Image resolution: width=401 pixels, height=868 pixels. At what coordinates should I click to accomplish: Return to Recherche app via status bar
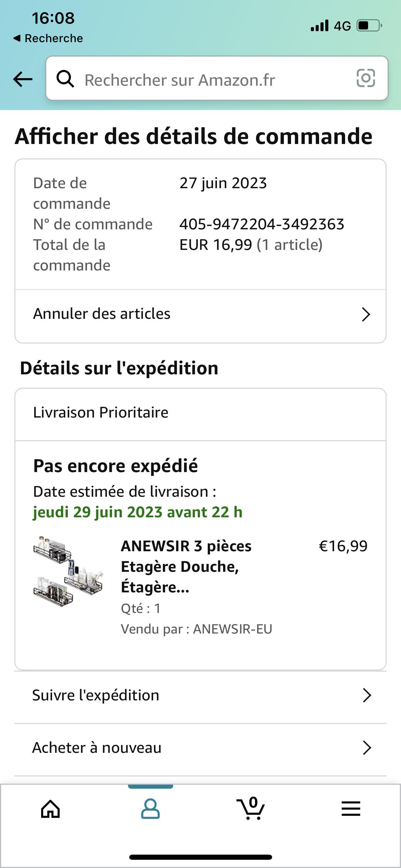(48, 38)
